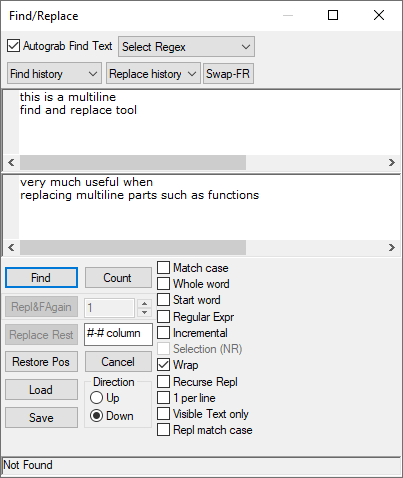Click the find box left scroll arrow
The image size is (403, 478).
click(11, 163)
